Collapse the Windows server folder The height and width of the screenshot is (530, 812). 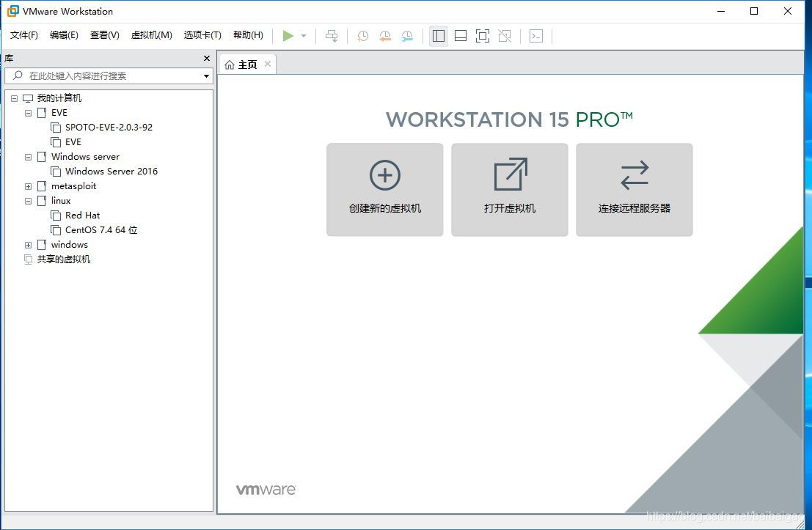29,157
